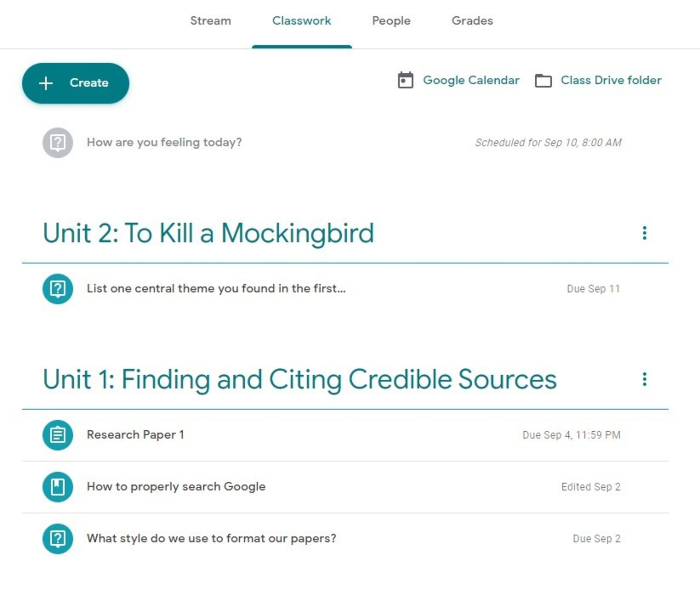Viewport: 700px width, 612px height.
Task: Click the Class Drive folder icon
Action: click(x=543, y=81)
